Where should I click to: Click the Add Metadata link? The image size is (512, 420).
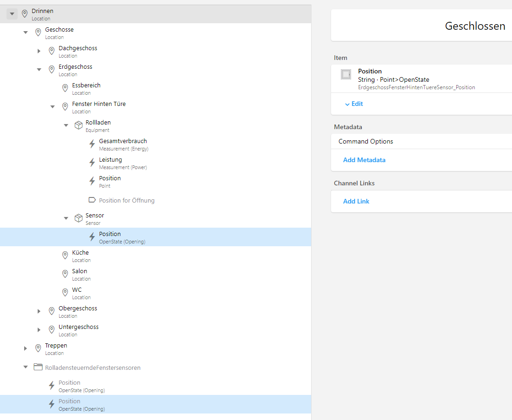click(364, 160)
